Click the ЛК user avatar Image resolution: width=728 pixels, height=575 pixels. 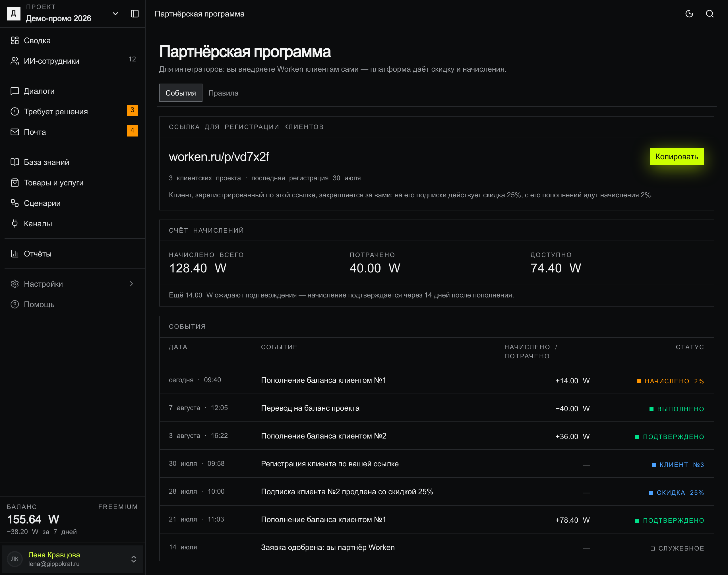click(x=15, y=559)
